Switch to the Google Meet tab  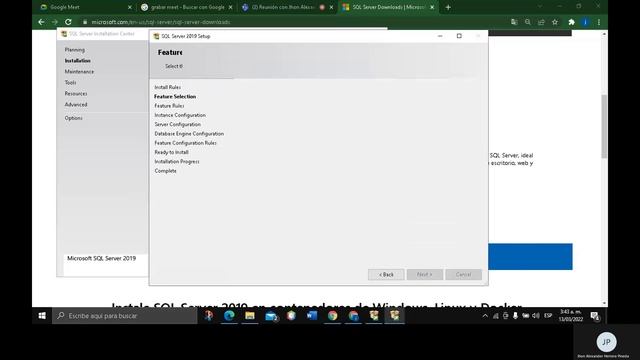pyautogui.click(x=85, y=7)
